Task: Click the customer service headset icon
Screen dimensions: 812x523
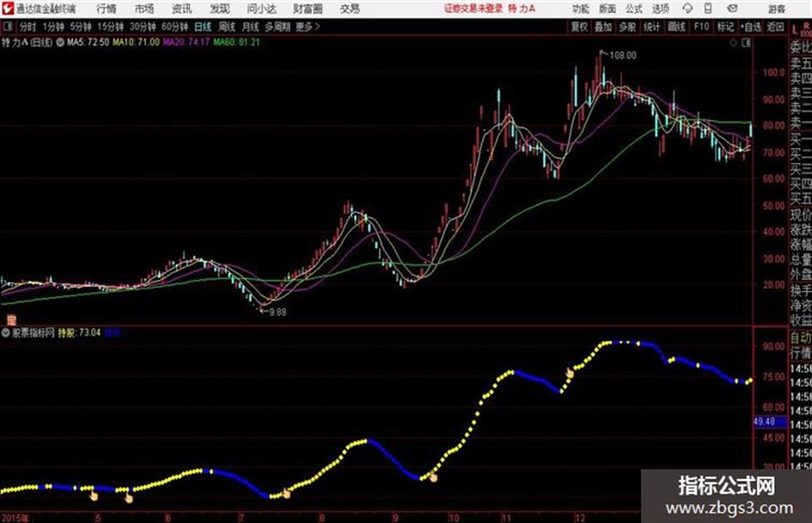Action: 687,9
